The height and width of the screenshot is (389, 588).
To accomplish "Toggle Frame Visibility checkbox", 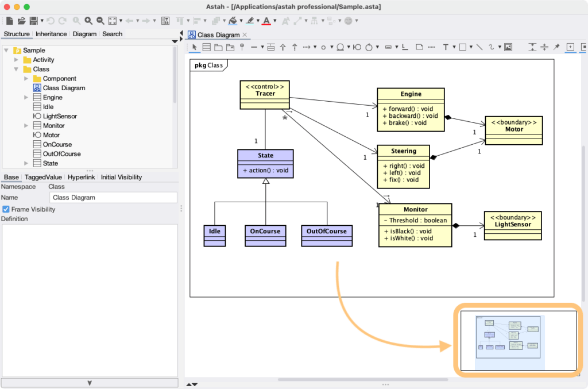I will tap(6, 209).
